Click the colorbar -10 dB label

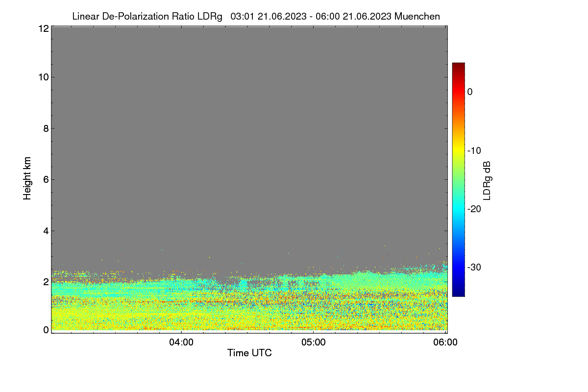[474, 150]
